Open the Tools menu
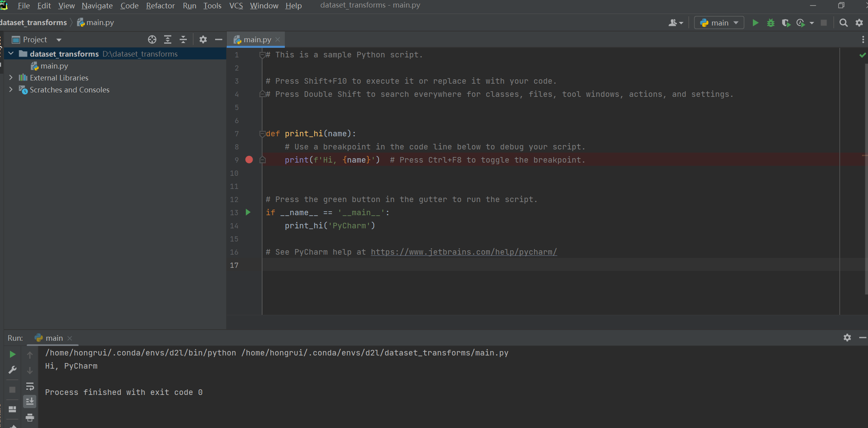 (x=212, y=6)
